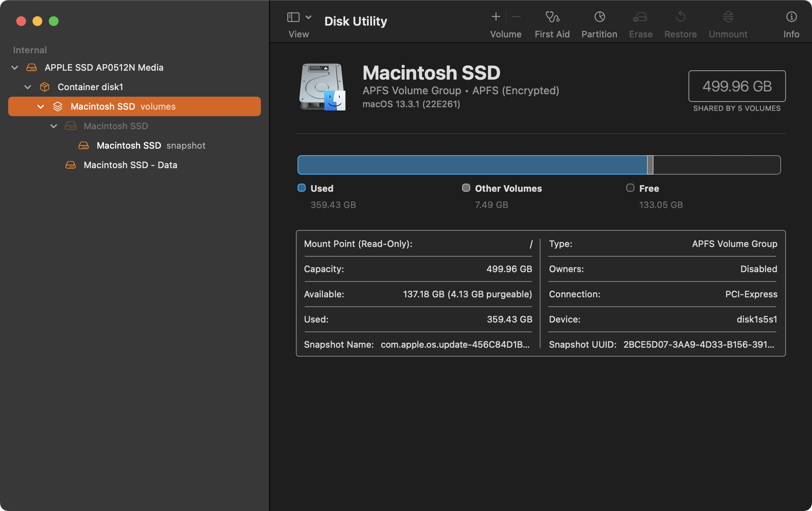Screen dimensions: 812x511
Task: Open the Partition pie icon
Action: (599, 17)
